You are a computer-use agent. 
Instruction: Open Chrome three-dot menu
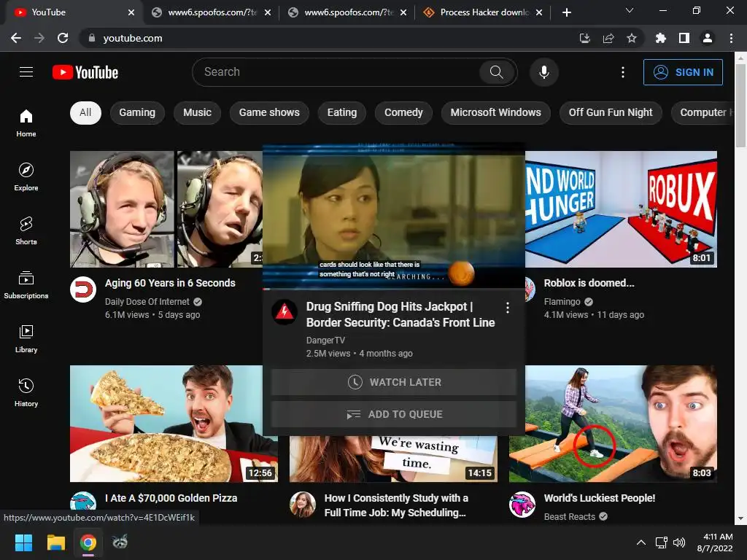click(731, 38)
